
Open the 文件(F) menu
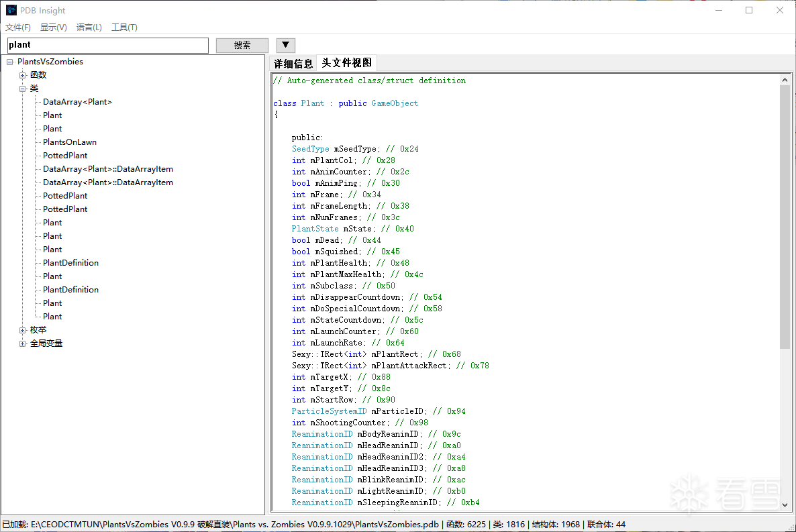coord(18,28)
